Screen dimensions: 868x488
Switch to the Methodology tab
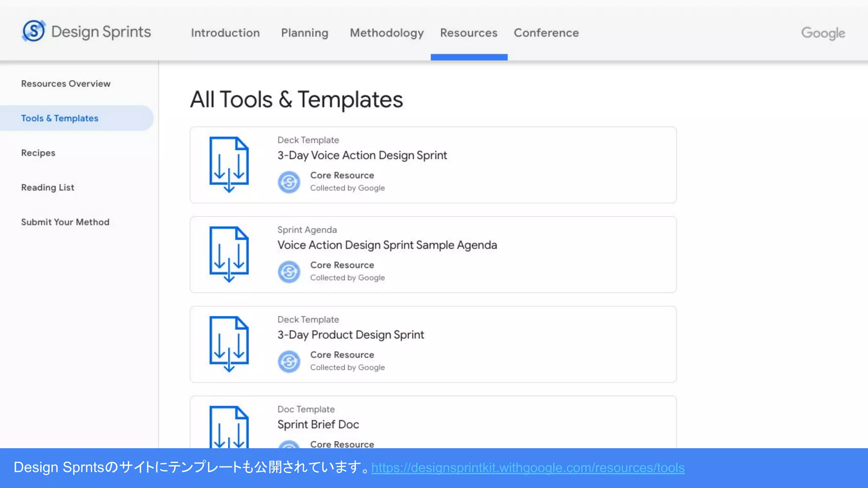click(387, 33)
